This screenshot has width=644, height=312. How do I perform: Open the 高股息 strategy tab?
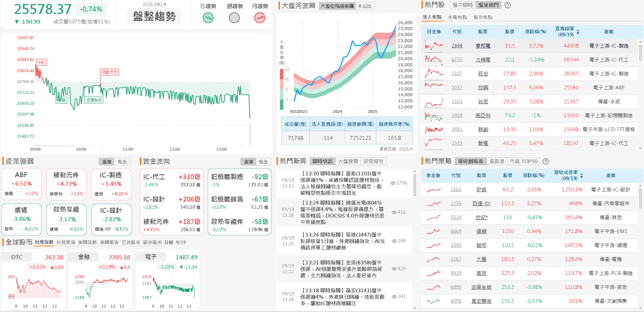[x=496, y=161]
